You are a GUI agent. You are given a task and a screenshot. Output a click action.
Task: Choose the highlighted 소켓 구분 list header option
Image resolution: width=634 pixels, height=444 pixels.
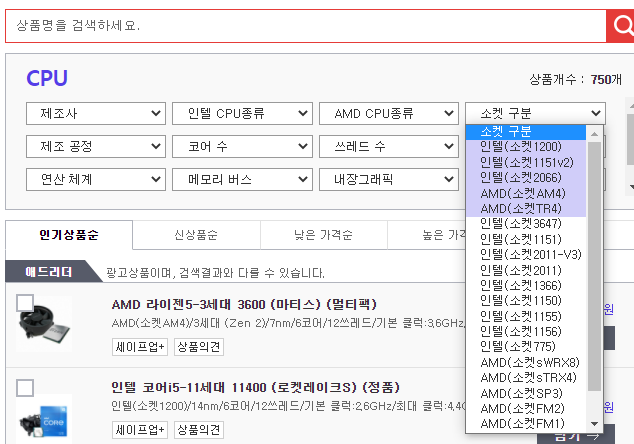click(x=526, y=132)
